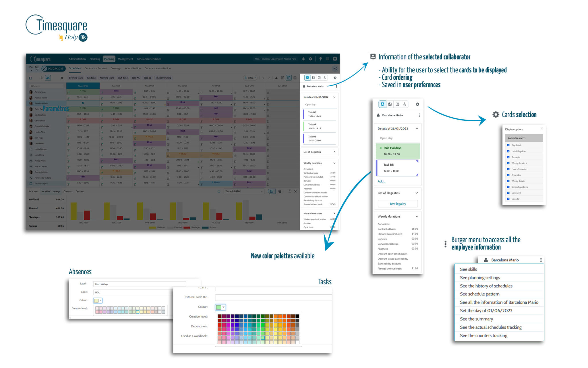The height and width of the screenshot is (368, 588).
Task: Click the third notes icon in the enlarged card panel
Action: (x=397, y=104)
